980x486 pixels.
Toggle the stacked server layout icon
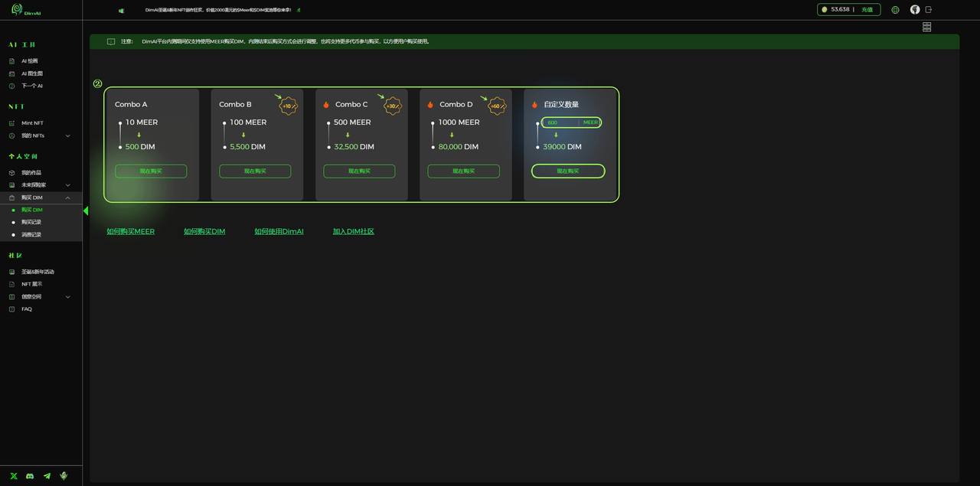click(926, 27)
